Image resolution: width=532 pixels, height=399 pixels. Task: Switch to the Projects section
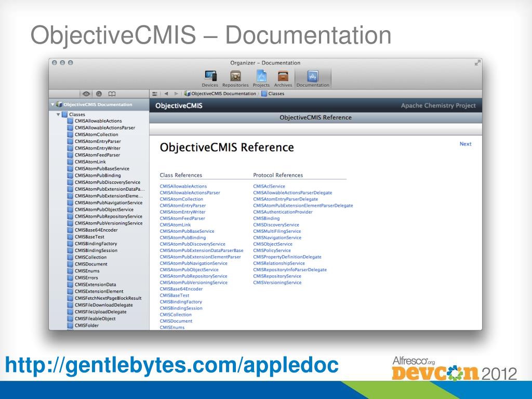(261, 79)
